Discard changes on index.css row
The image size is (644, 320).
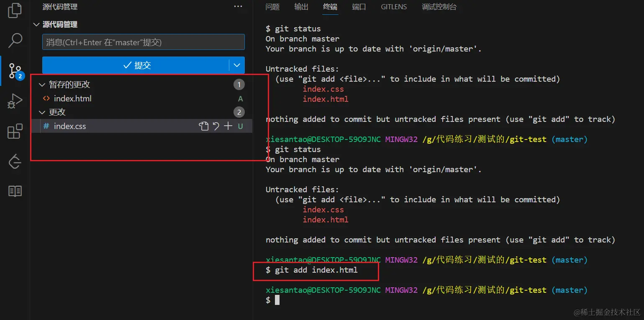[216, 126]
